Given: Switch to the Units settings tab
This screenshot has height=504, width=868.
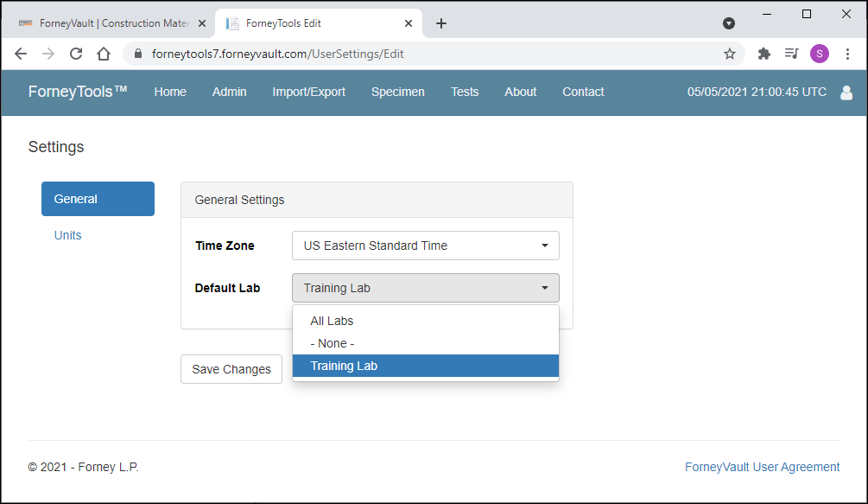Looking at the screenshot, I should [67, 235].
